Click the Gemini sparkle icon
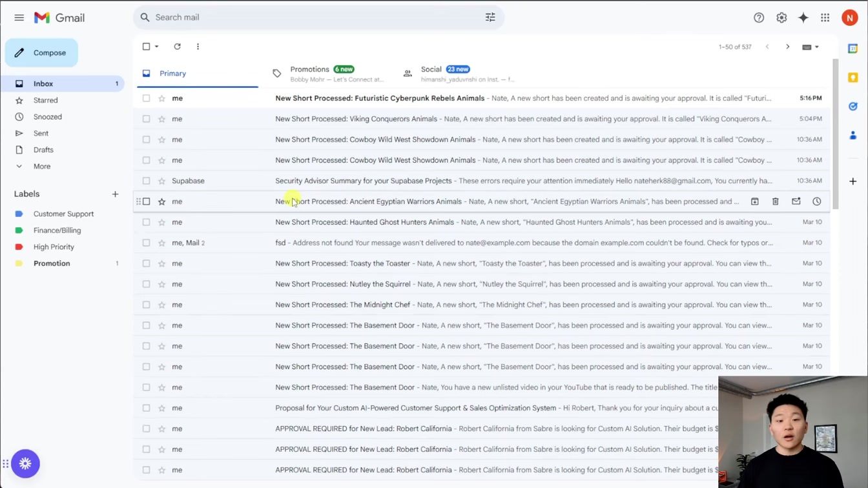868x488 pixels. coord(803,17)
